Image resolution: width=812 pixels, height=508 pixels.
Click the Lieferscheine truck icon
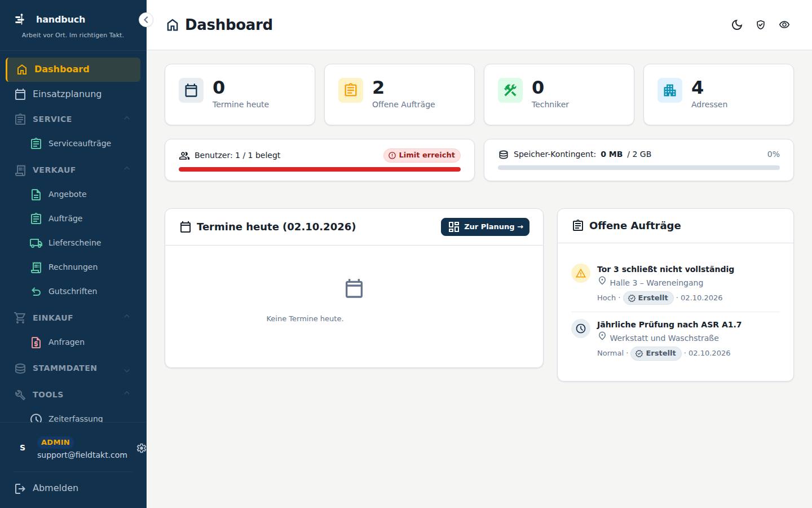tap(36, 243)
